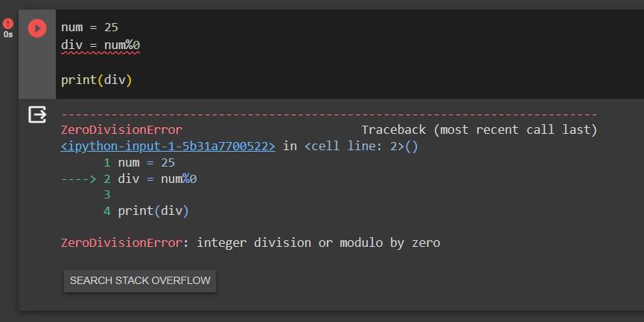The width and height of the screenshot is (644, 322).
Task: Click the red error exclamation indicator
Action: (8, 24)
